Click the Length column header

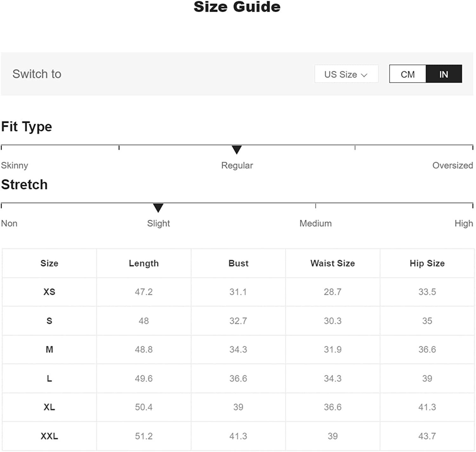144,263
